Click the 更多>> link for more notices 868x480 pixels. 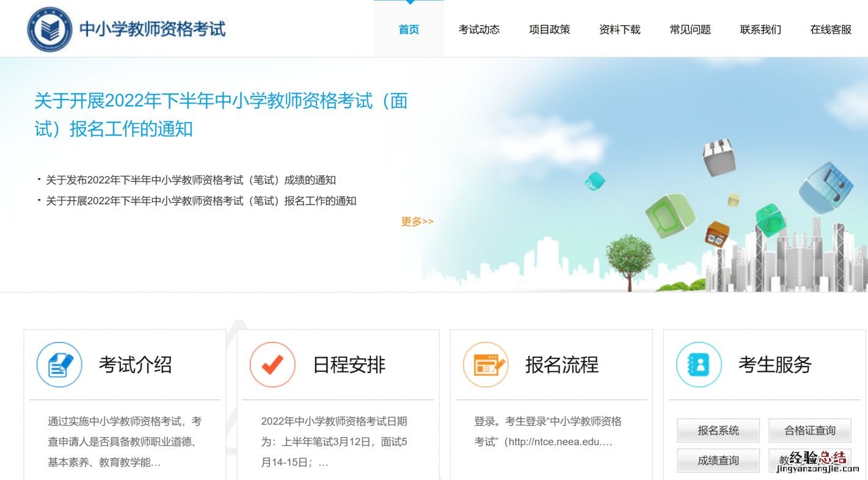click(x=417, y=222)
